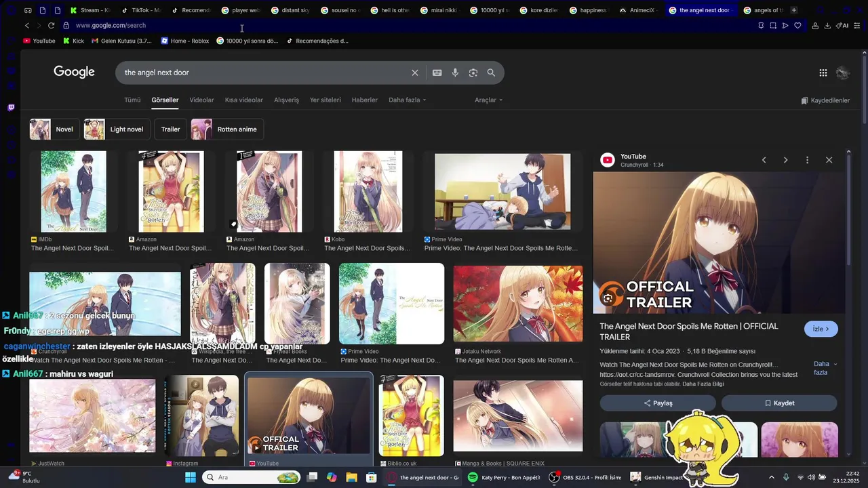This screenshot has height=488, width=868.
Task: Switch to the 'Tümü' results tab
Action: pyautogui.click(x=132, y=100)
